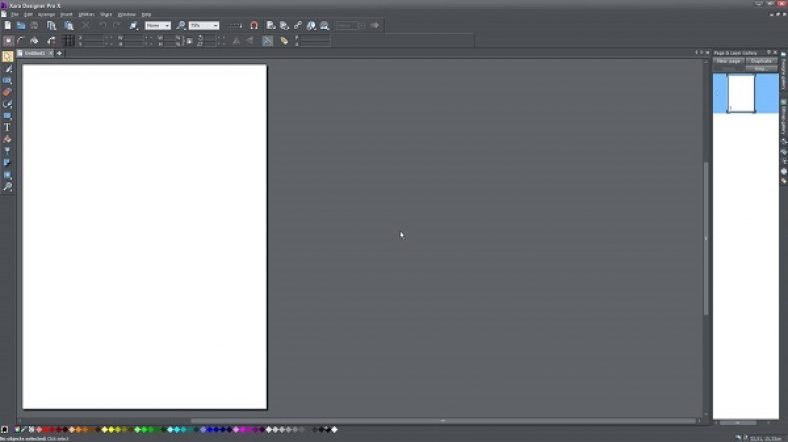788x442 pixels.
Task: Select the Freehand and Brush drawing tool
Action: click(8, 69)
